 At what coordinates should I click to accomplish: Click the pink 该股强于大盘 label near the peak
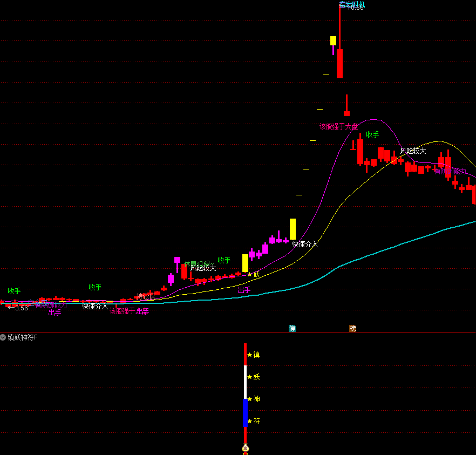(338, 127)
